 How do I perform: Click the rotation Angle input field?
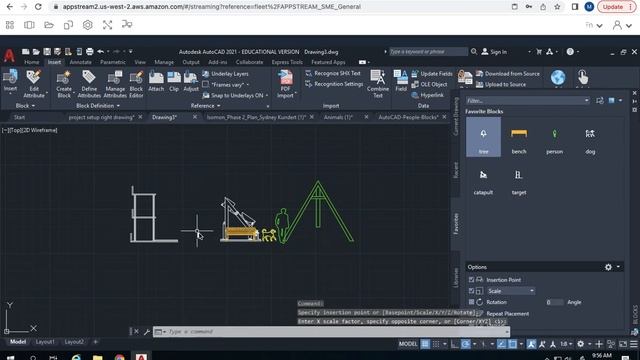point(554,302)
